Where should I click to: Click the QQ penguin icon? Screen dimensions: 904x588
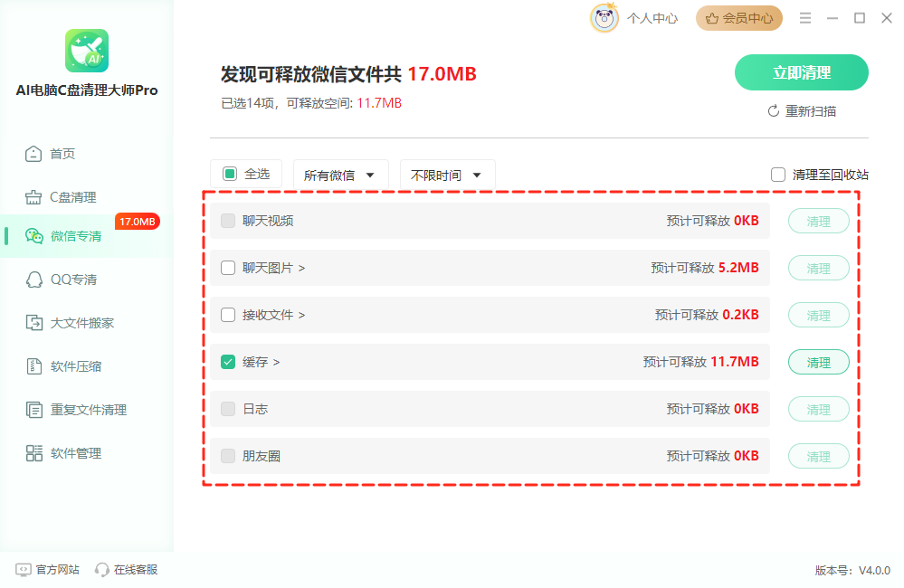pos(34,280)
